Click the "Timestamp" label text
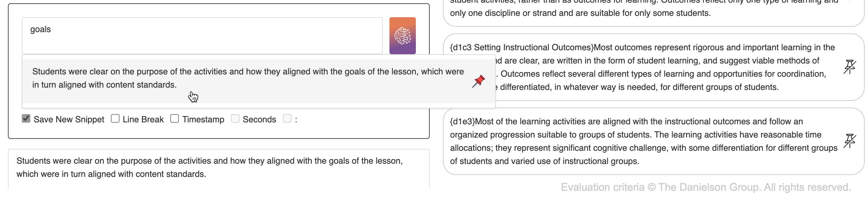Viewport: 868px width, 207px height. pos(203,119)
